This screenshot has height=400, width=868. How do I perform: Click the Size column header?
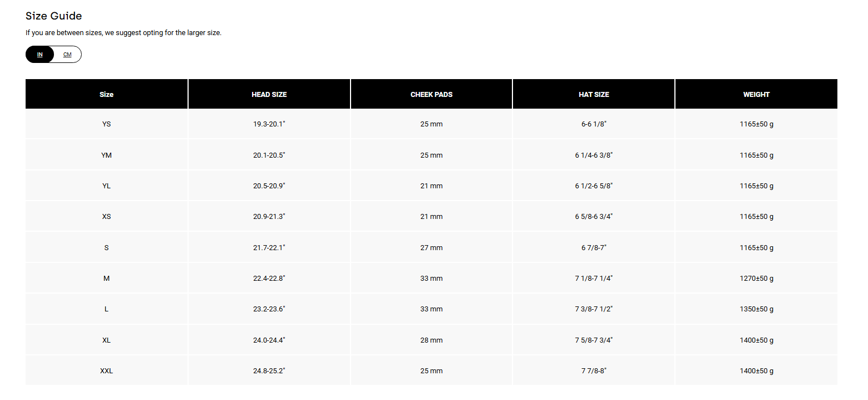pos(106,95)
